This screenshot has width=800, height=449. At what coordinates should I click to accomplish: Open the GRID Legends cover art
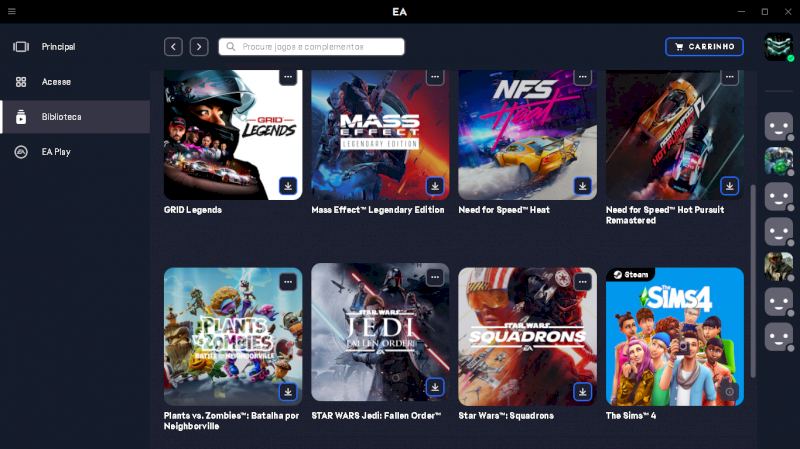(233, 135)
